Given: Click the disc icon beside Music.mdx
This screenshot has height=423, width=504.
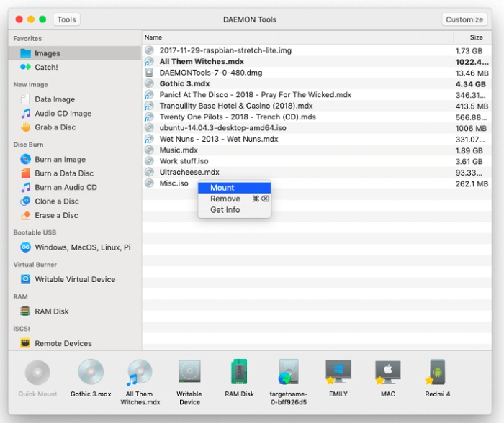Looking at the screenshot, I should pyautogui.click(x=149, y=150).
